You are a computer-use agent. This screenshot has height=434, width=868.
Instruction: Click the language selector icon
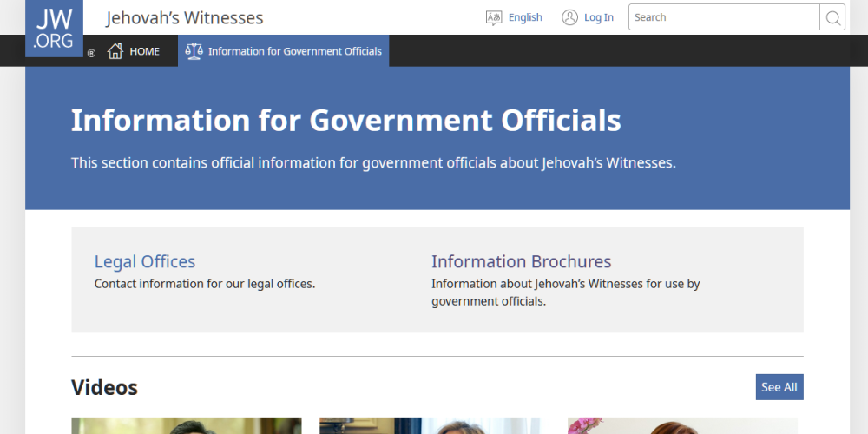pyautogui.click(x=494, y=17)
